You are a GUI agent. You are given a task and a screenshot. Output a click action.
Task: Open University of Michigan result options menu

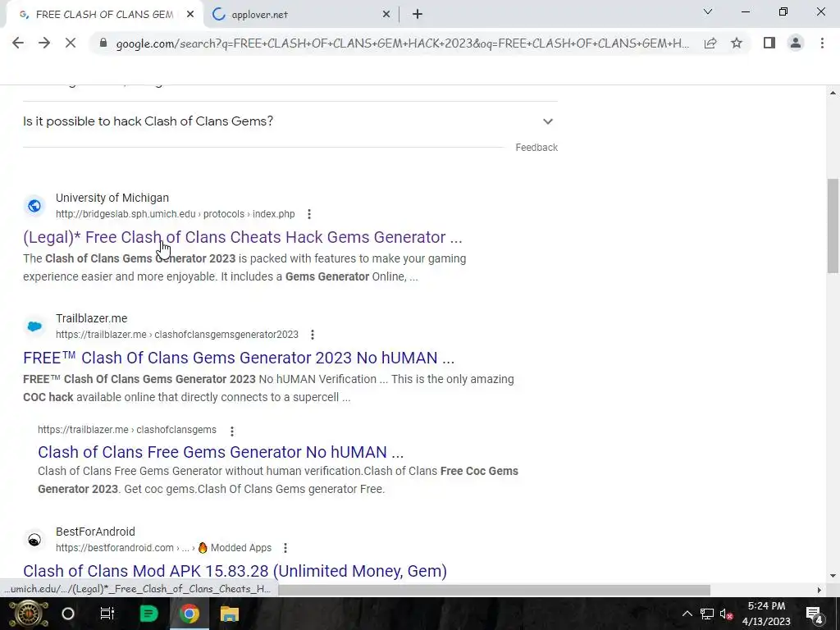[309, 214]
